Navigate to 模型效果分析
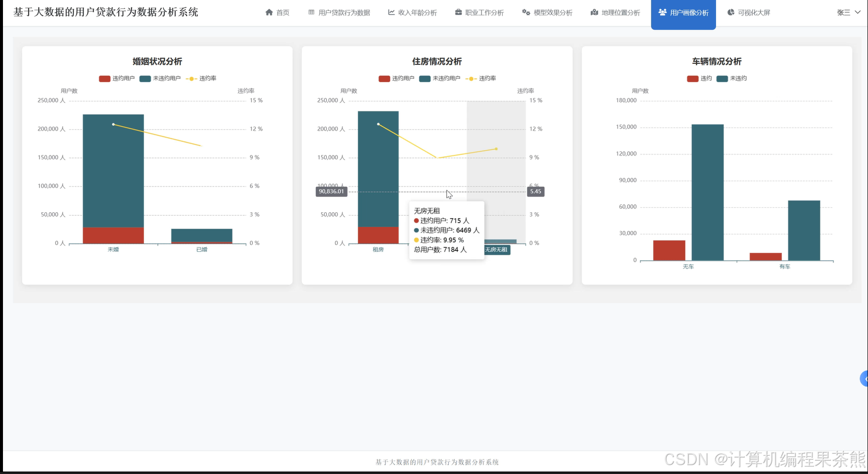Screen dimensions: 868x474 click(547, 13)
